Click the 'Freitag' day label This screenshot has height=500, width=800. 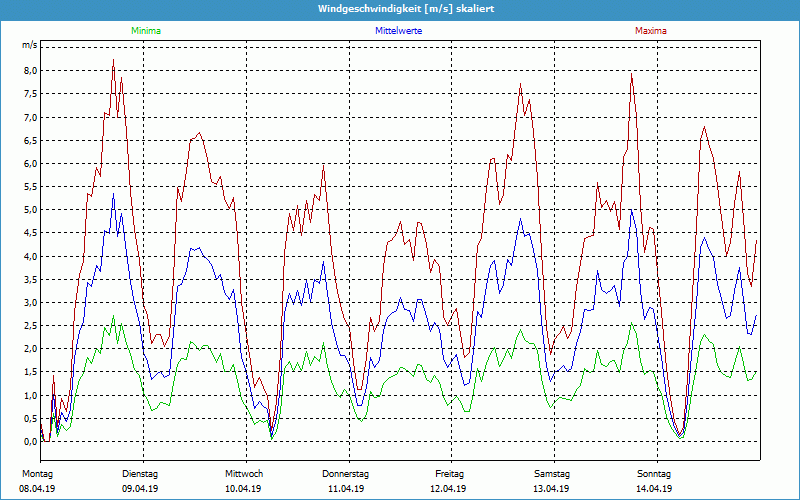click(x=449, y=474)
